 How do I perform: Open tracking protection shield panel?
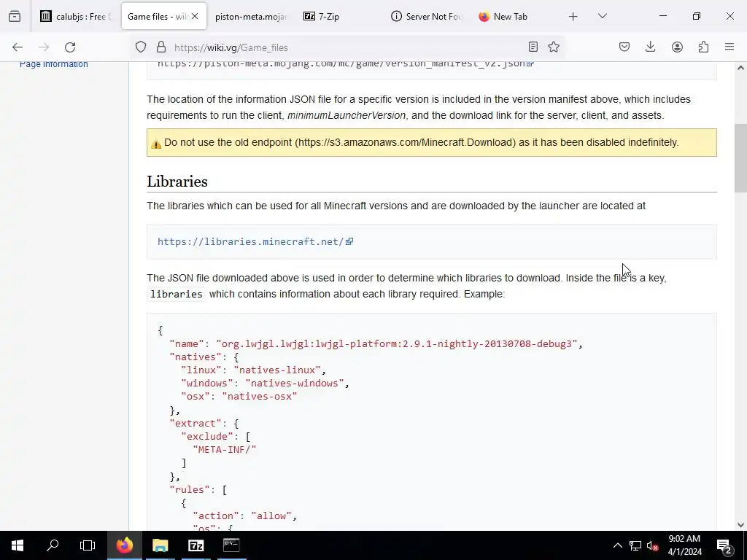pos(141,47)
